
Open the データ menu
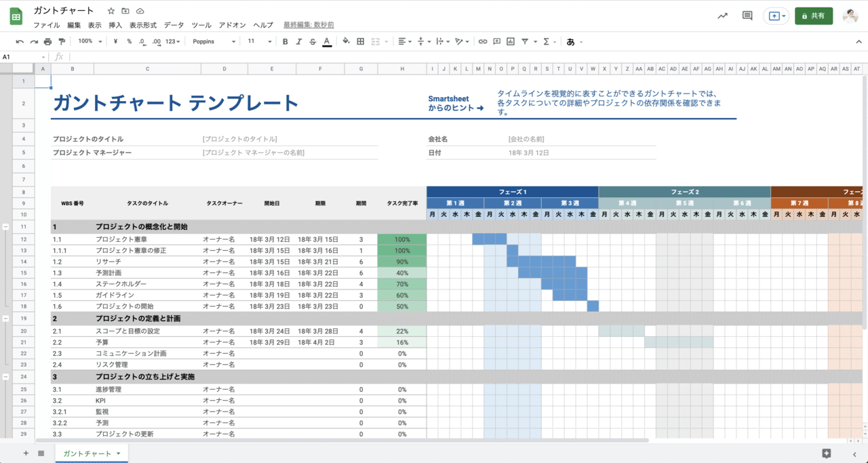point(174,25)
